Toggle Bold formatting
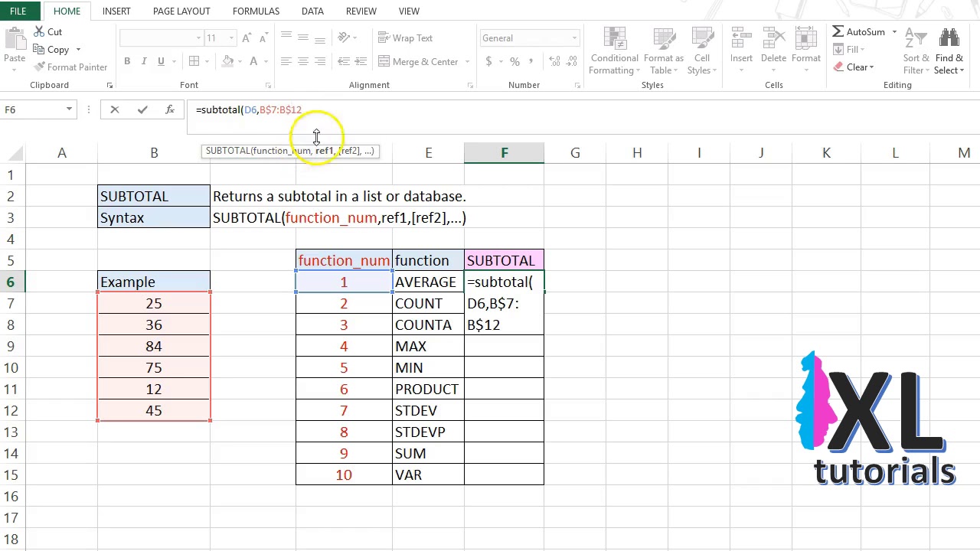Viewport: 980px width, 551px height. coord(127,62)
